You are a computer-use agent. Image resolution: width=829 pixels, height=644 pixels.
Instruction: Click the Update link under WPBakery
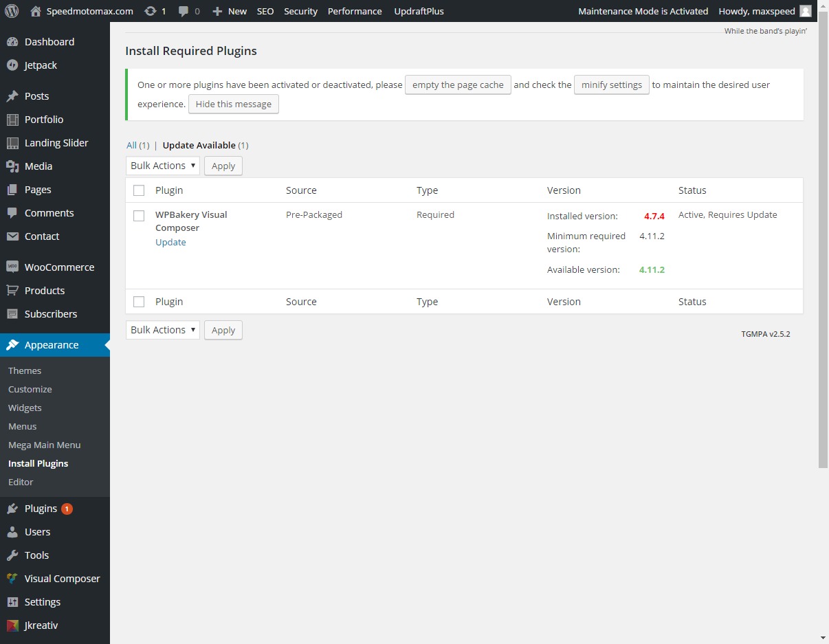coord(170,242)
